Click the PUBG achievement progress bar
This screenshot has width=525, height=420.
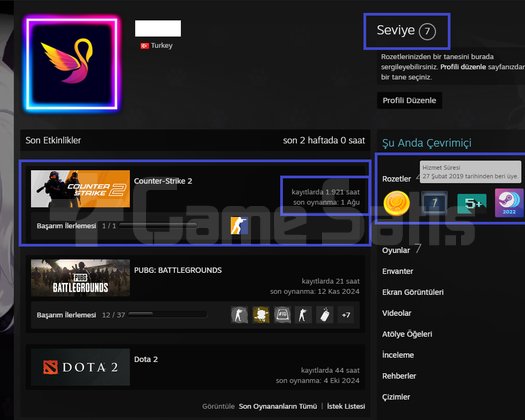(x=167, y=314)
